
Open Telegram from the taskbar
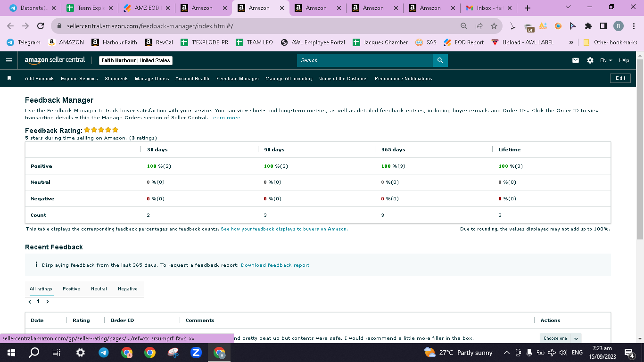(x=103, y=352)
